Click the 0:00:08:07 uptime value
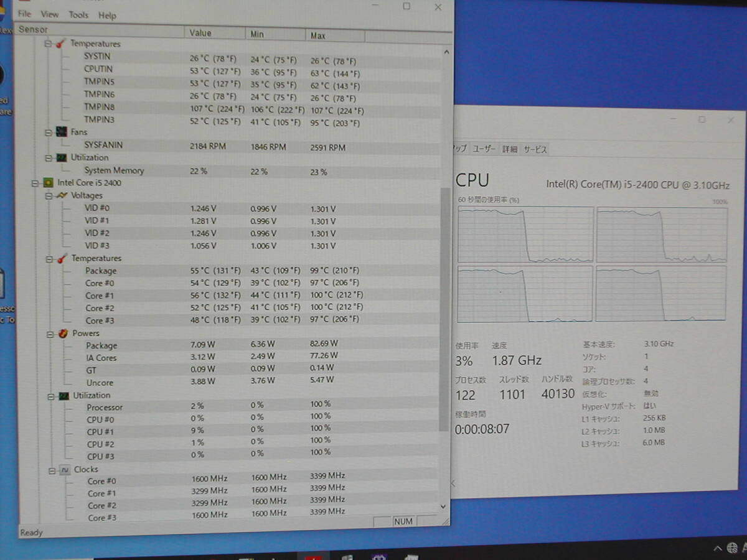The height and width of the screenshot is (560, 747). click(x=482, y=429)
